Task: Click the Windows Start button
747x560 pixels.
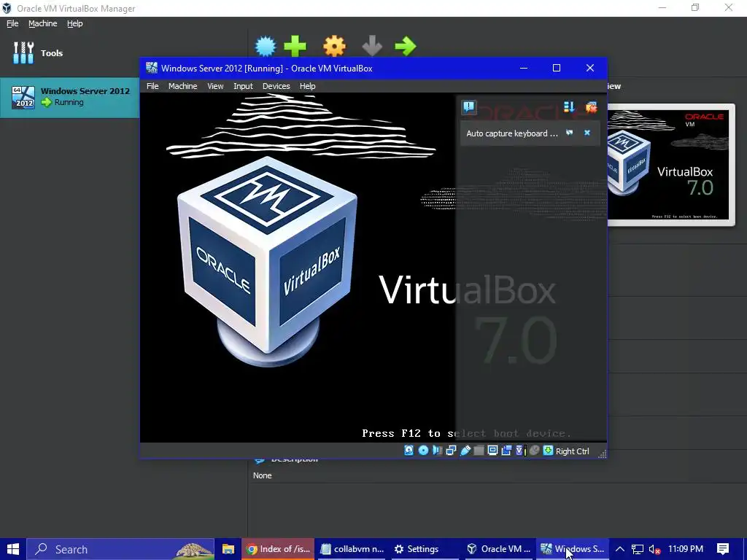Action: (13, 549)
